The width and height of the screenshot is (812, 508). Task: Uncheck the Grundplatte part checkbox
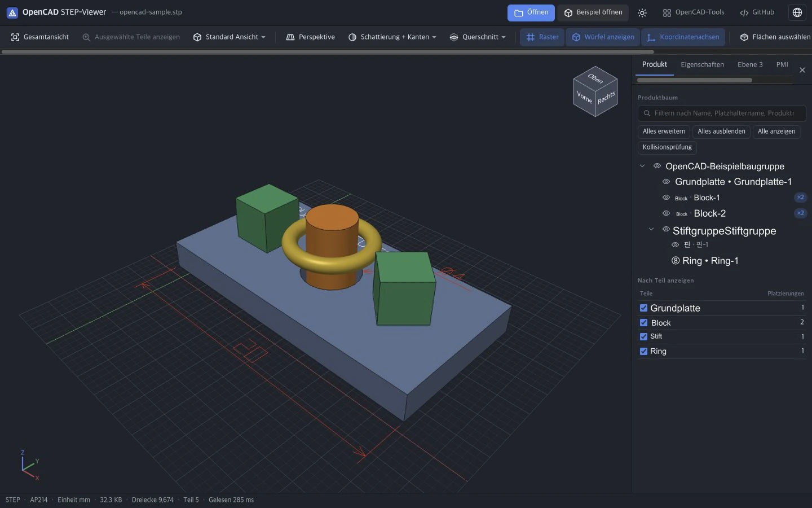click(643, 308)
